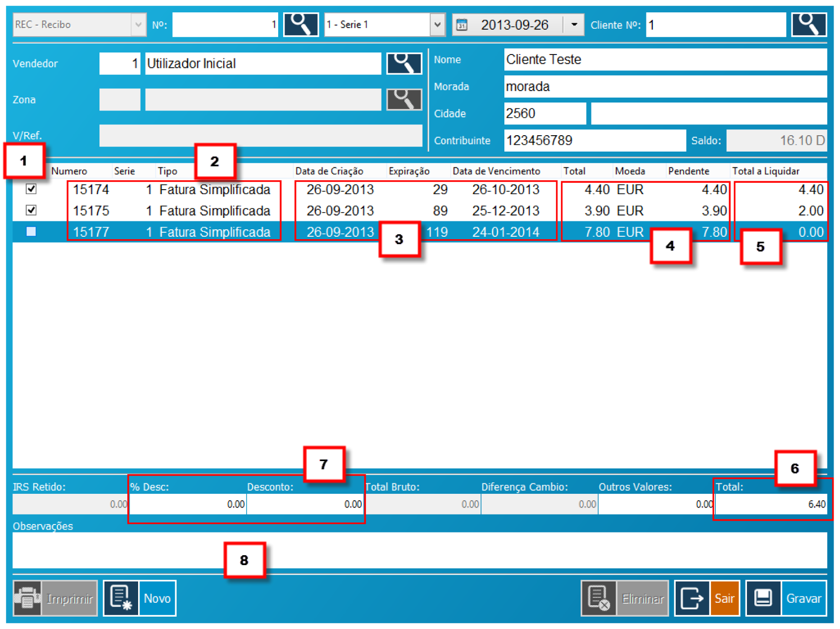Click the Gravar button label
The height and width of the screenshot is (629, 840).
(803, 598)
